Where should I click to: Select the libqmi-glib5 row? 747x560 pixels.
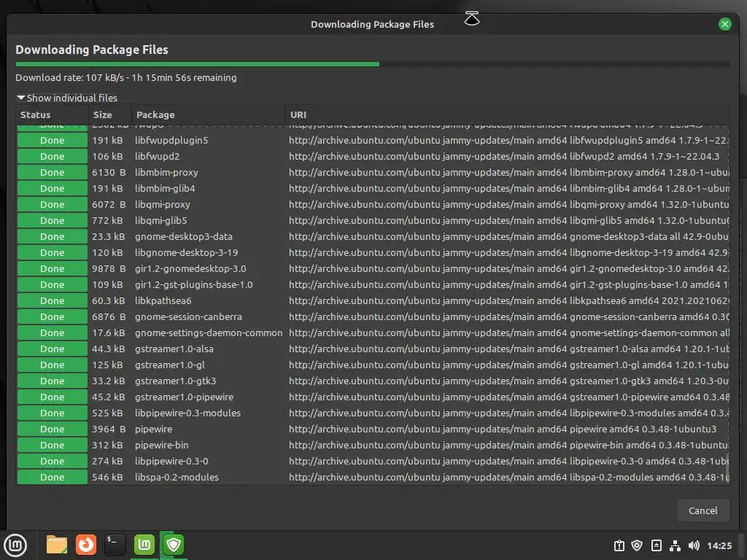point(373,220)
